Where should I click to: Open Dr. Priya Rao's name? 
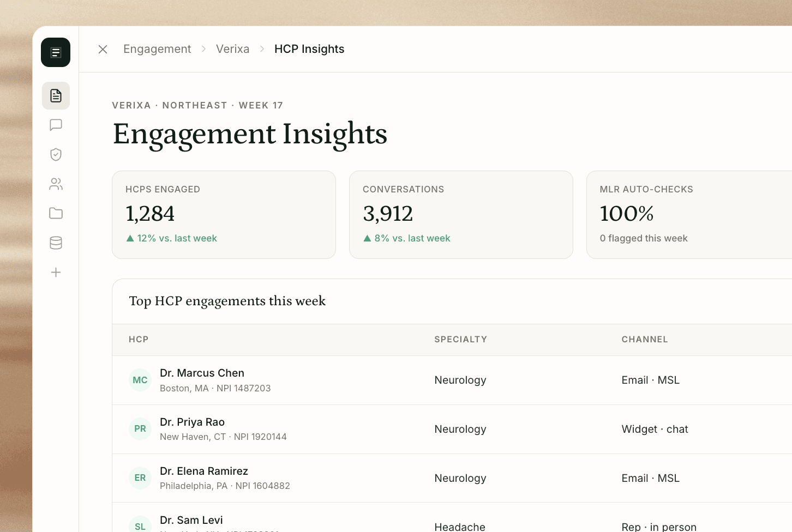[x=192, y=422]
